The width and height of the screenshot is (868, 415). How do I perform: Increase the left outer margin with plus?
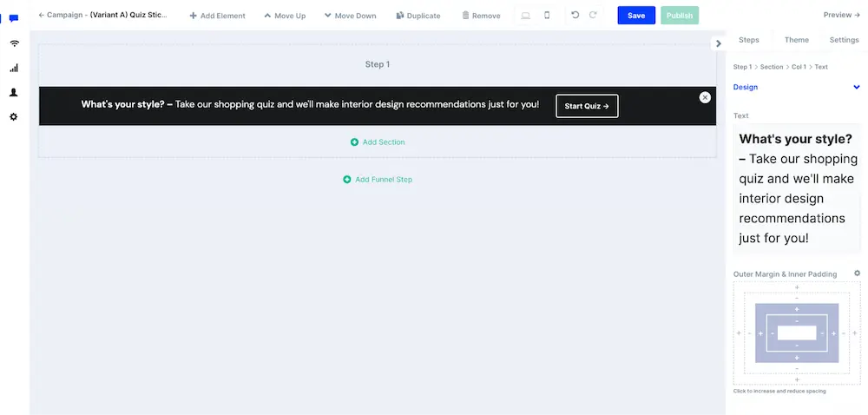pos(739,333)
